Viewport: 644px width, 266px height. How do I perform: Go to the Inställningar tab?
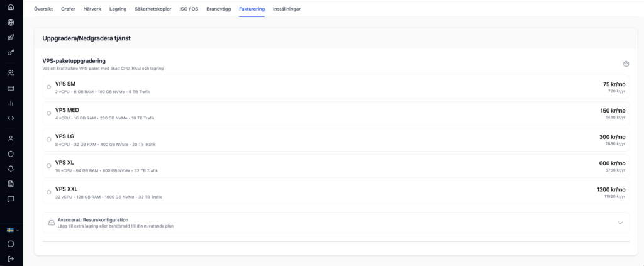point(287,9)
